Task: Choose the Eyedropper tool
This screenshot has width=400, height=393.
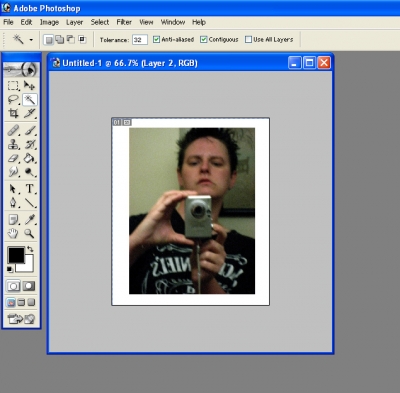Action: pos(29,219)
